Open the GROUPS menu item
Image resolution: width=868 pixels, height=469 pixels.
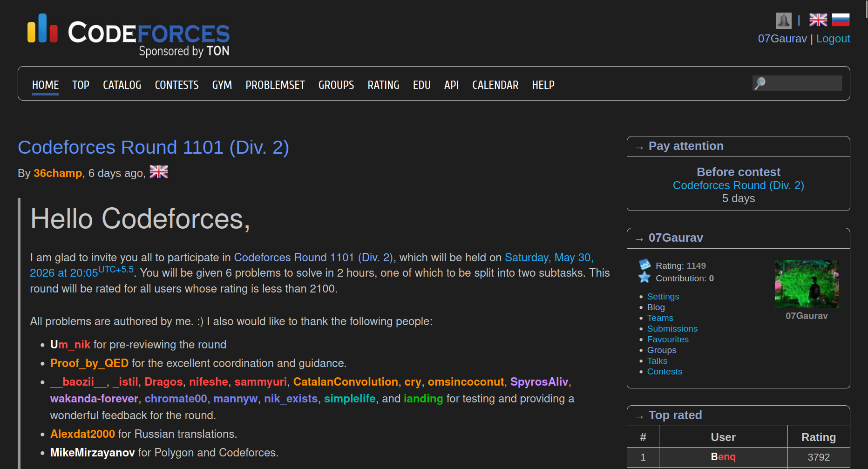click(336, 85)
